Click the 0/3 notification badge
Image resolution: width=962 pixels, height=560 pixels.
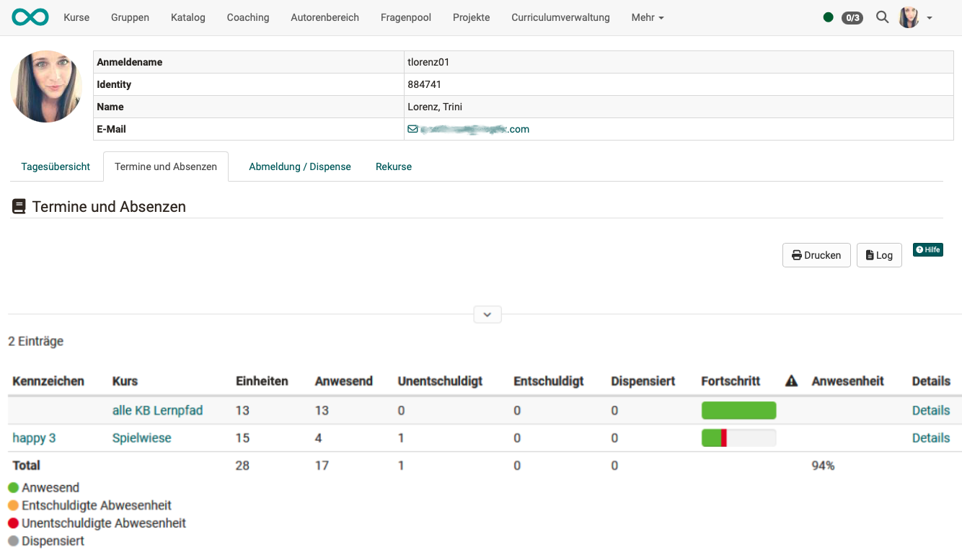(x=852, y=17)
